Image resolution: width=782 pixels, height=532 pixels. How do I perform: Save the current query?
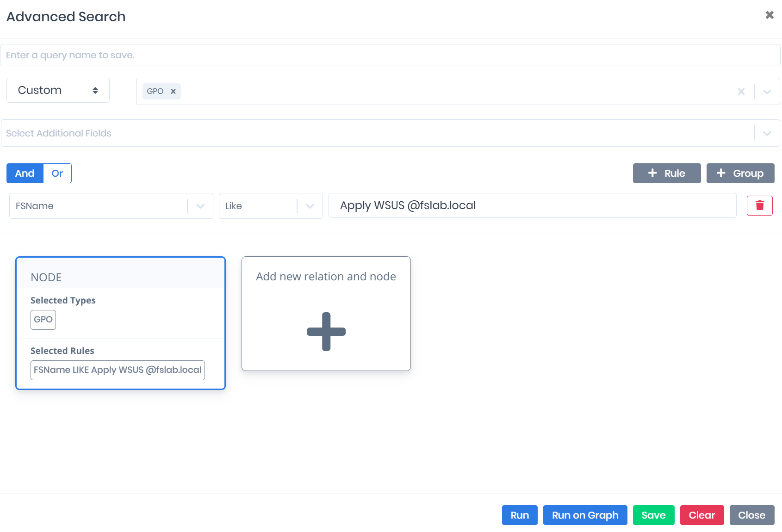tap(653, 515)
